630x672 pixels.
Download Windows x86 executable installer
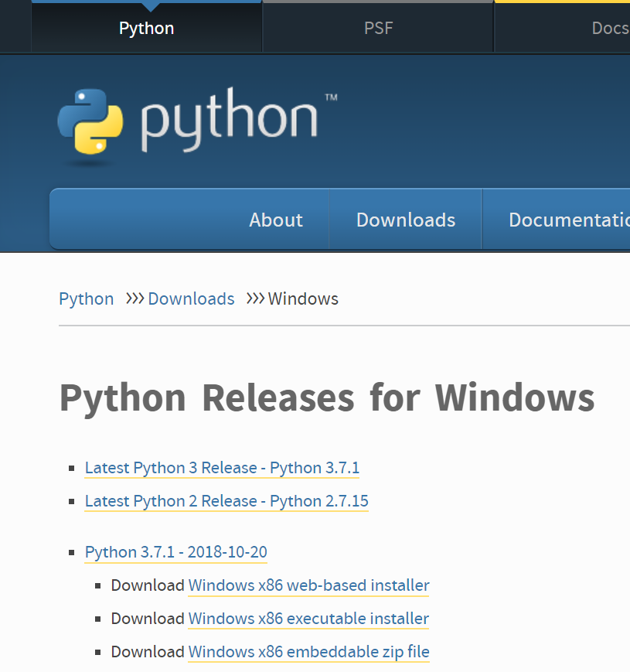[308, 619]
